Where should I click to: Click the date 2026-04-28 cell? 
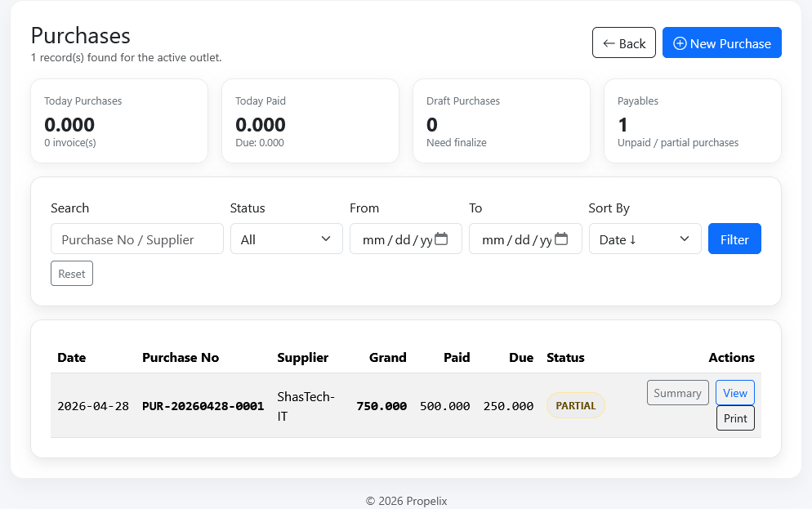tap(93, 406)
